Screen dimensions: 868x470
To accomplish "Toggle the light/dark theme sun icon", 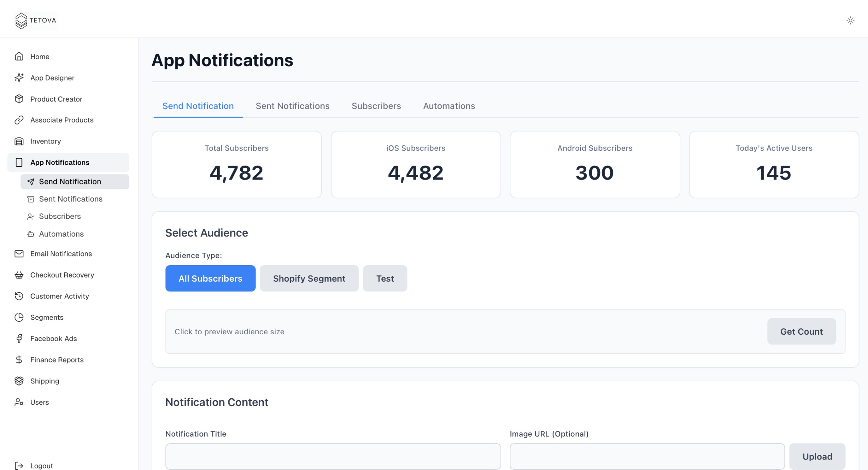I will (x=850, y=20).
